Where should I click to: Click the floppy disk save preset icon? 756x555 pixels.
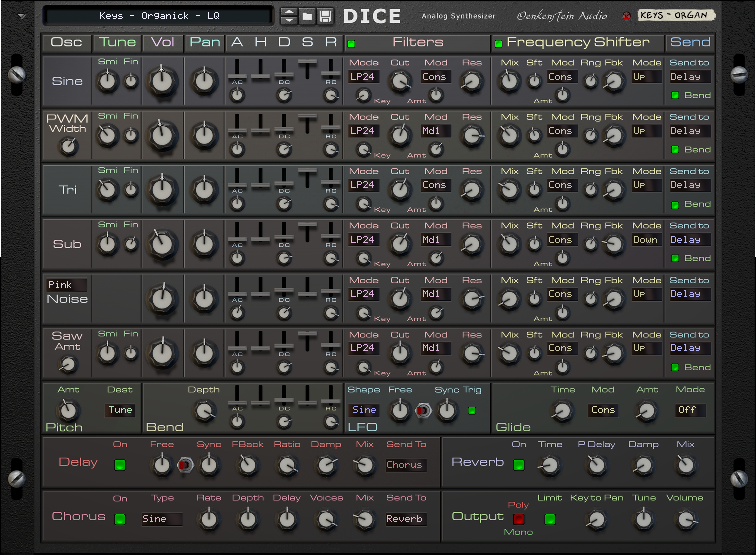click(325, 16)
